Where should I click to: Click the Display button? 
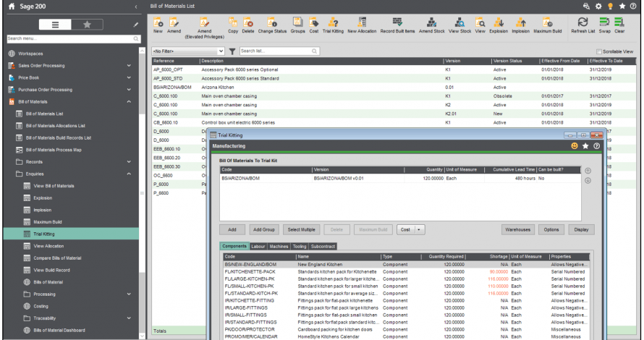[581, 230]
